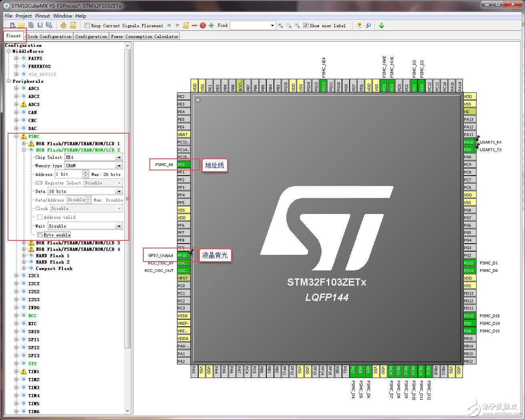This screenshot has height=420, width=525.
Task: Click the help question mark toolbar icon
Action: (x=359, y=26)
